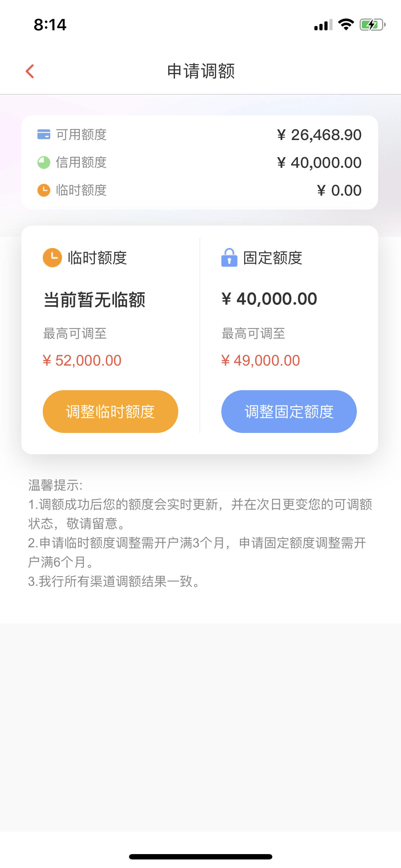Tap the small orange clock icon beside 临时额度
This screenshot has width=401, height=868.
(x=44, y=190)
